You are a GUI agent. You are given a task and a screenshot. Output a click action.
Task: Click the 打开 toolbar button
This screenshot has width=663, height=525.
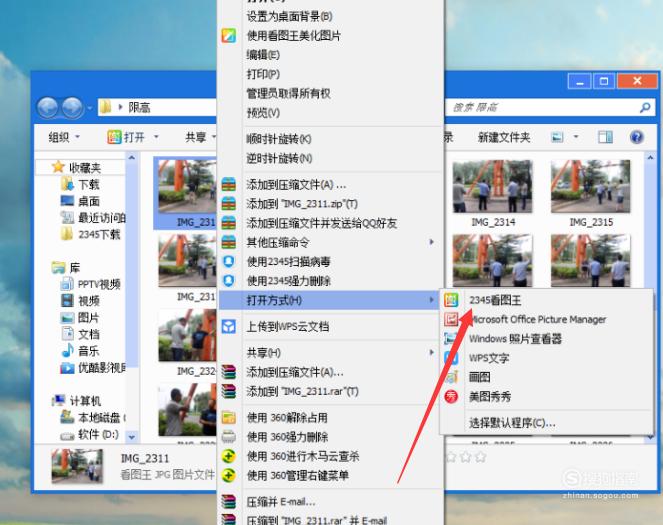pos(126,137)
